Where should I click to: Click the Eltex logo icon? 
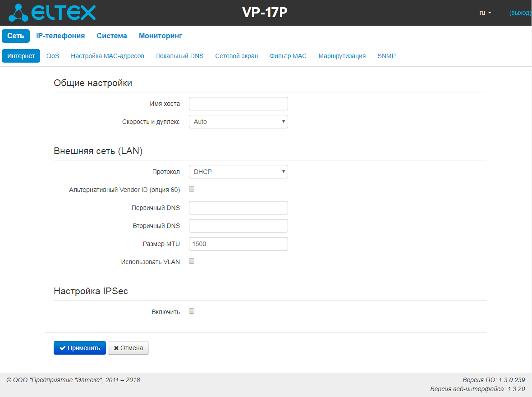(x=18, y=13)
